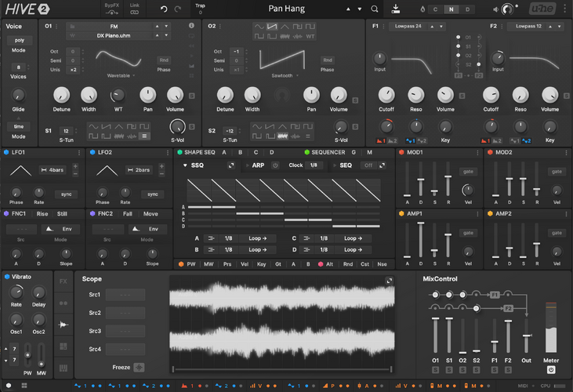The width and height of the screenshot is (573, 392).
Task: Expand the Scope display icon
Action: (390, 281)
